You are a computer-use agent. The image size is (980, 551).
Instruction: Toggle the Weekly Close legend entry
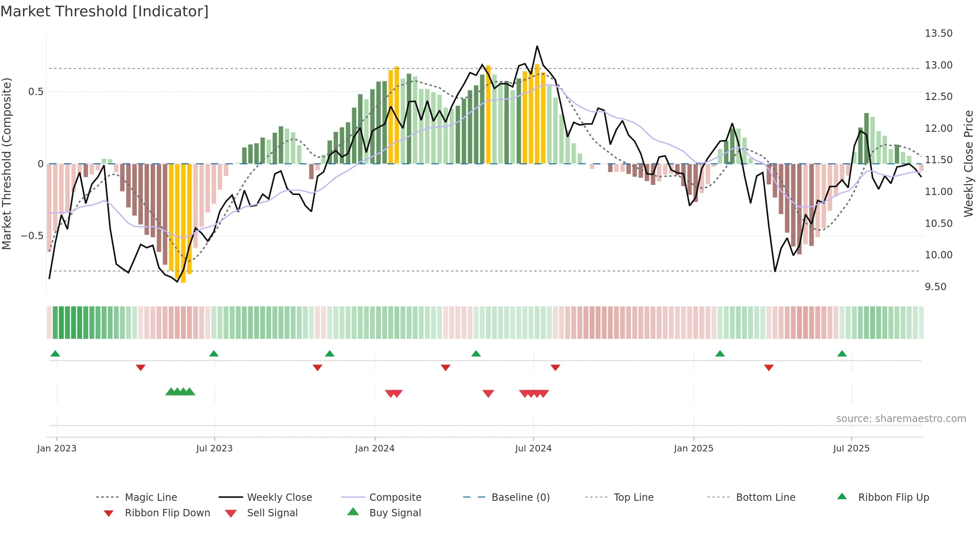pyautogui.click(x=265, y=497)
